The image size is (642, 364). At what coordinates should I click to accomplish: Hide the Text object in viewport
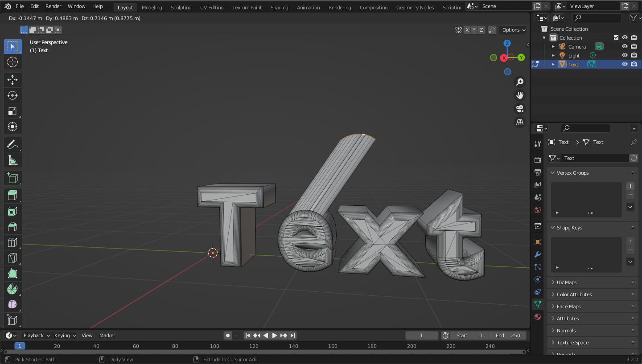[625, 64]
